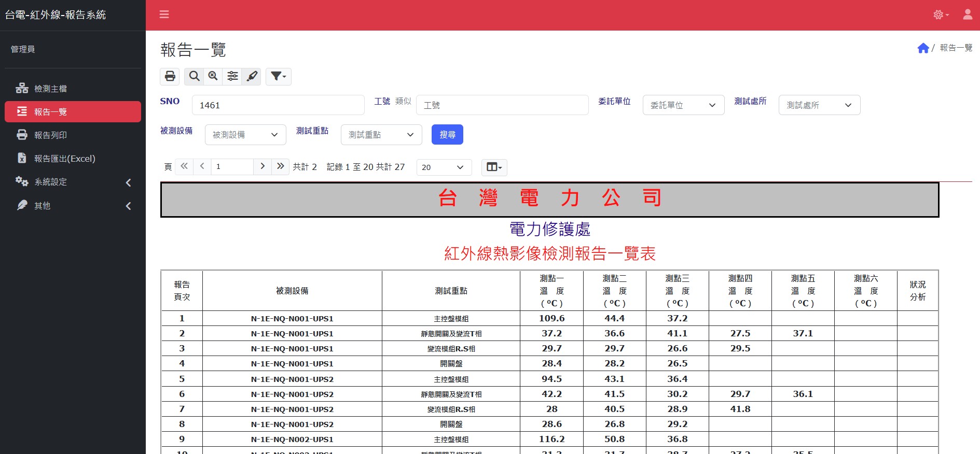Click the 其他 feather icon
980x454 pixels.
[x=22, y=205]
